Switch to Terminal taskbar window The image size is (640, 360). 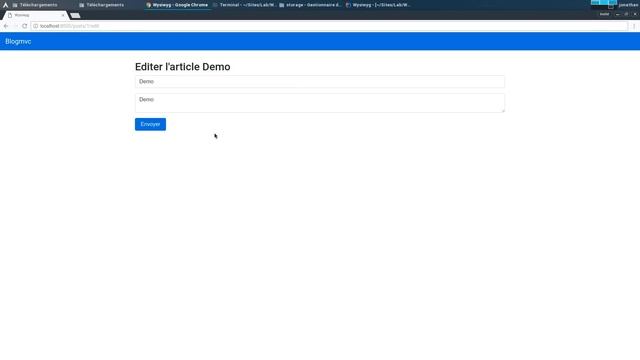click(x=244, y=5)
